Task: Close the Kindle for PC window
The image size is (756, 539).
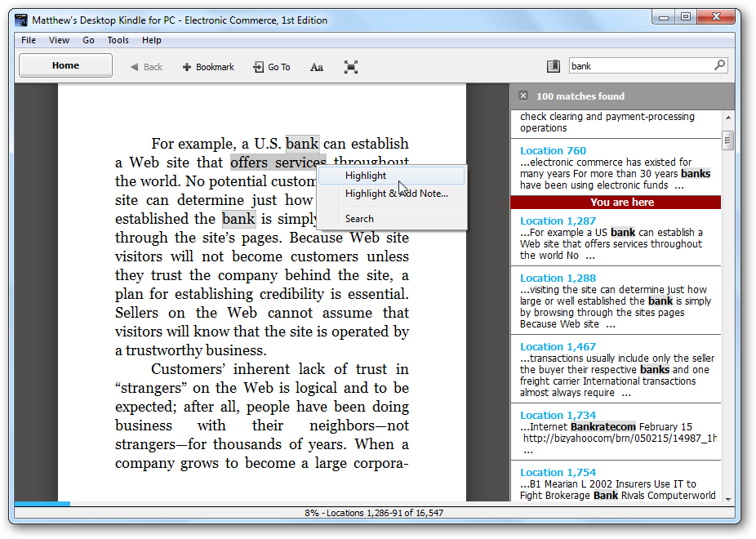Action: pyautogui.click(x=715, y=17)
